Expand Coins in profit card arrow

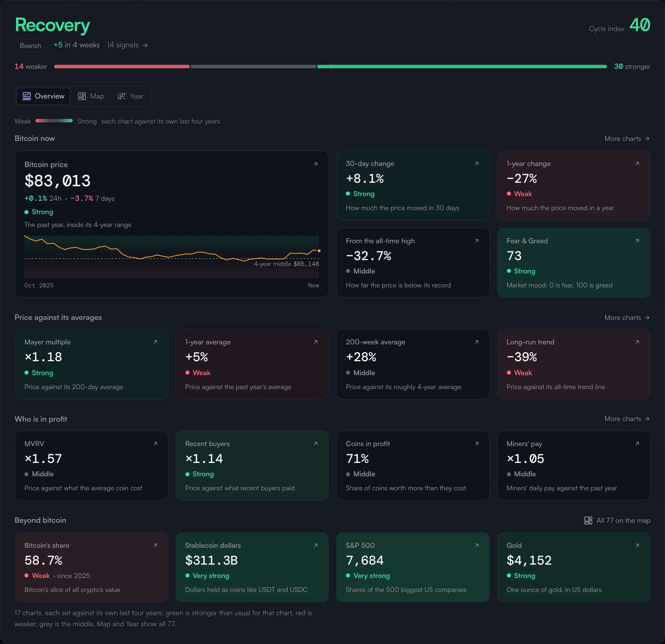coord(476,444)
